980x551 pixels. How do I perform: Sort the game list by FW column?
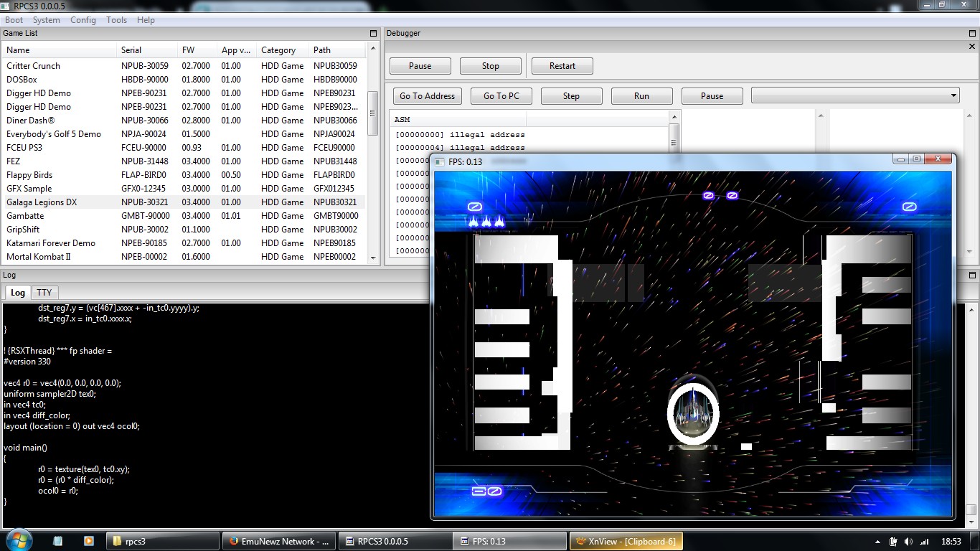pos(197,50)
